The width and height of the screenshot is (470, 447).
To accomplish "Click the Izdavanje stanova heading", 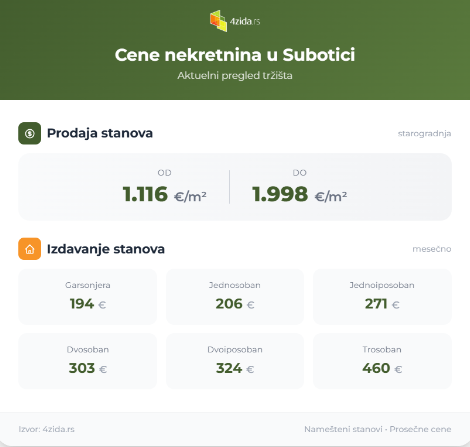I will [106, 249].
